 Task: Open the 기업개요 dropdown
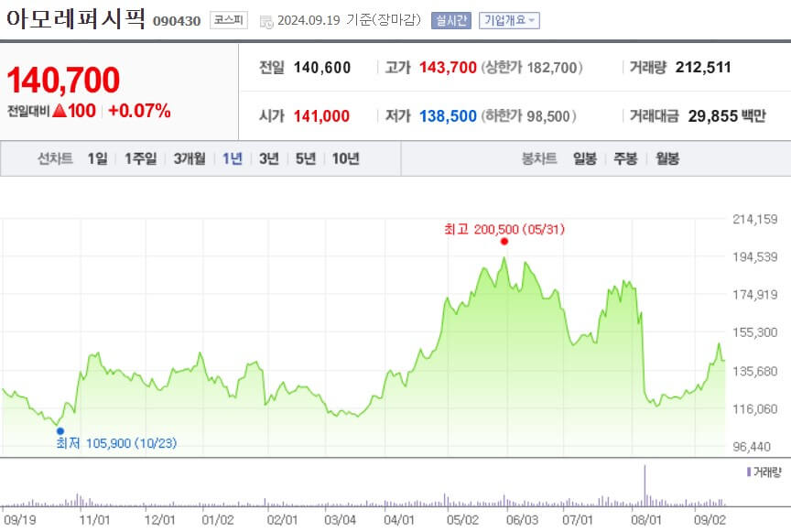(509, 20)
